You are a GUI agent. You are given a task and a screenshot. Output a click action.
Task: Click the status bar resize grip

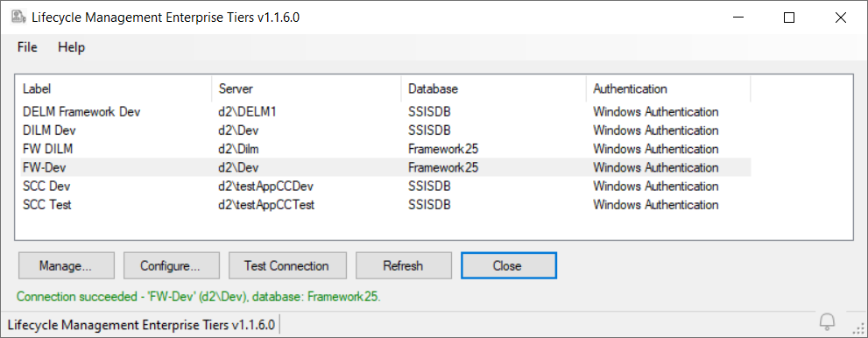[x=858, y=328]
